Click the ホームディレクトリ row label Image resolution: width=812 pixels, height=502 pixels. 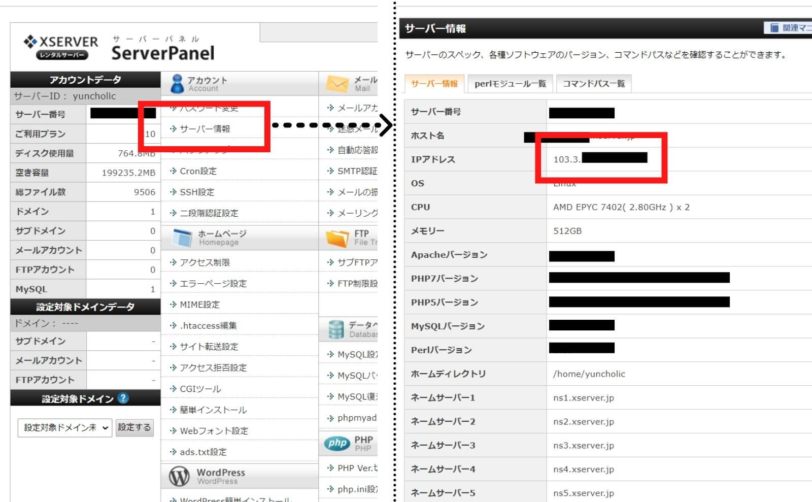[x=448, y=374]
